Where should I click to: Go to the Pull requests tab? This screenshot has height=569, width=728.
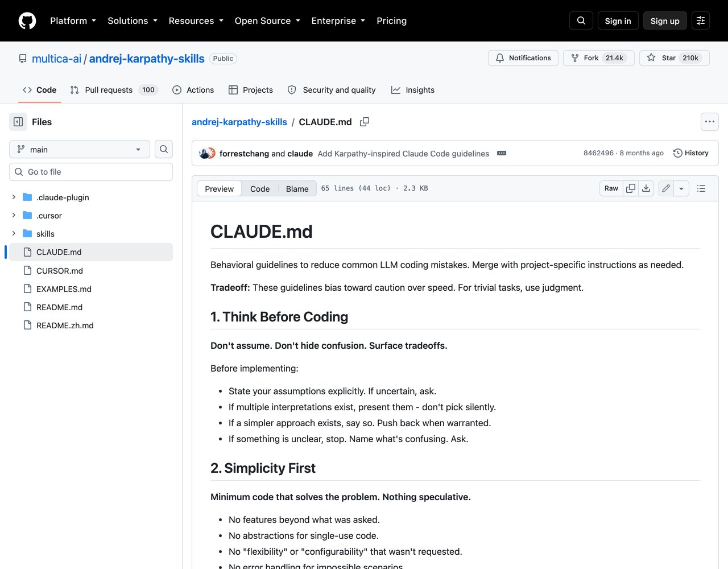[114, 90]
